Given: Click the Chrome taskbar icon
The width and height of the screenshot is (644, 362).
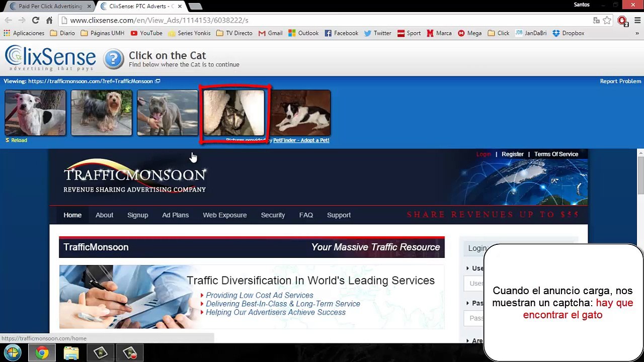Looking at the screenshot, I should coord(42,353).
